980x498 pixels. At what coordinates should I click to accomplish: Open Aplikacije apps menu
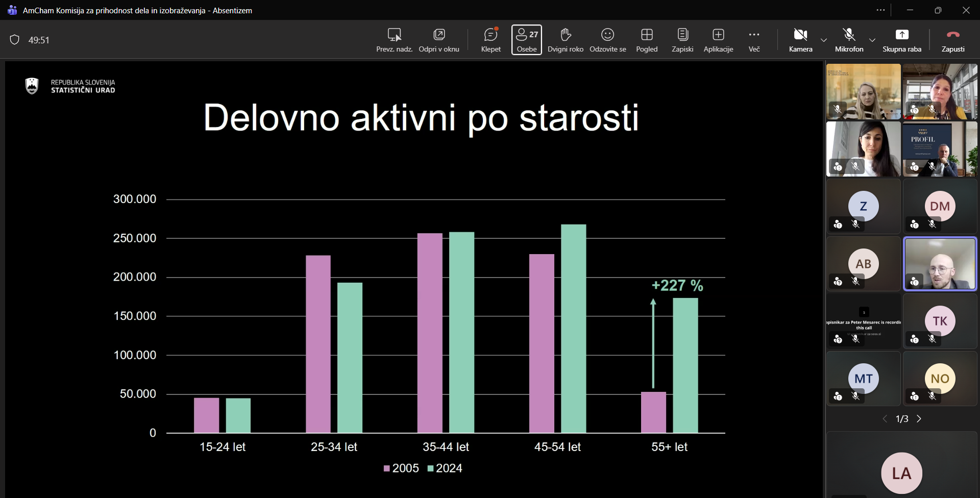[718, 40]
